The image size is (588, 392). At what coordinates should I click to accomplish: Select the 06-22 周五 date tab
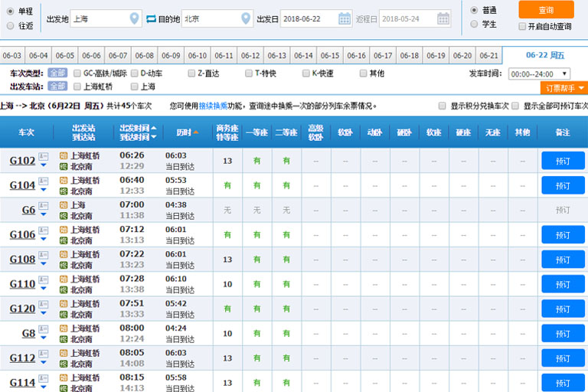click(x=545, y=55)
